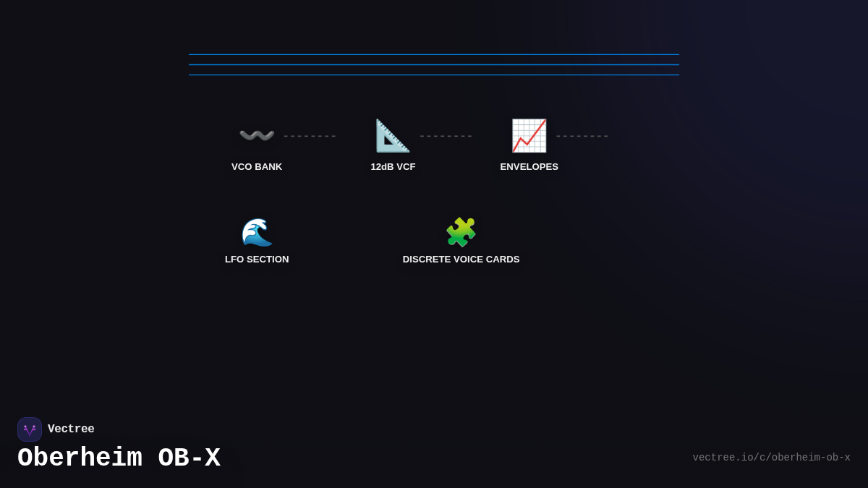Click the topmost blue horizontal line
The image size is (868, 488).
point(434,54)
